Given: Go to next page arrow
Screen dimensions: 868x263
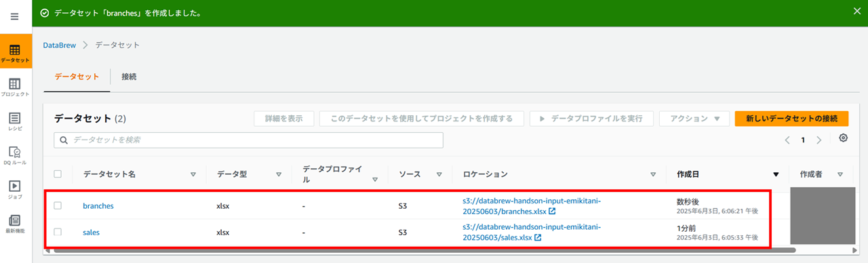Looking at the screenshot, I should click(x=819, y=140).
